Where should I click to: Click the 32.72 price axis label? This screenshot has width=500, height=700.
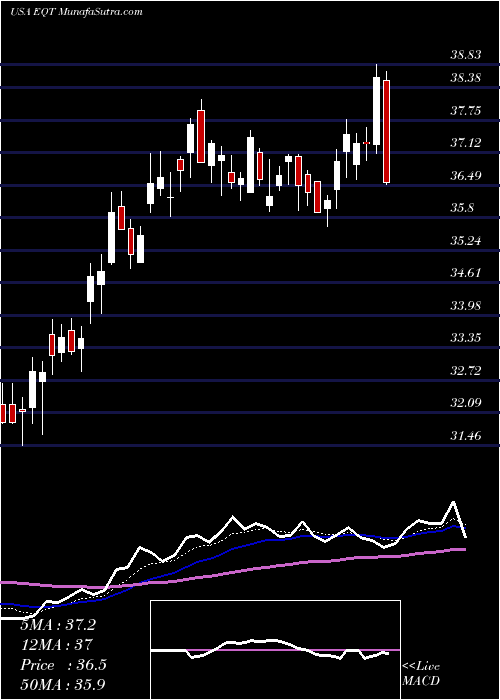(465, 371)
